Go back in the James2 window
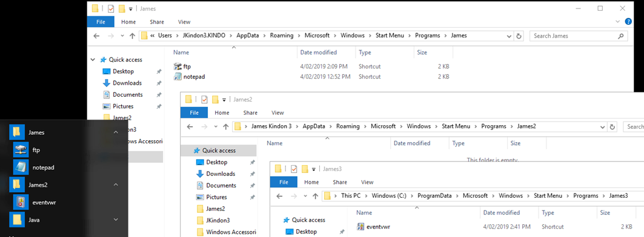The image size is (644, 237). 190,127
